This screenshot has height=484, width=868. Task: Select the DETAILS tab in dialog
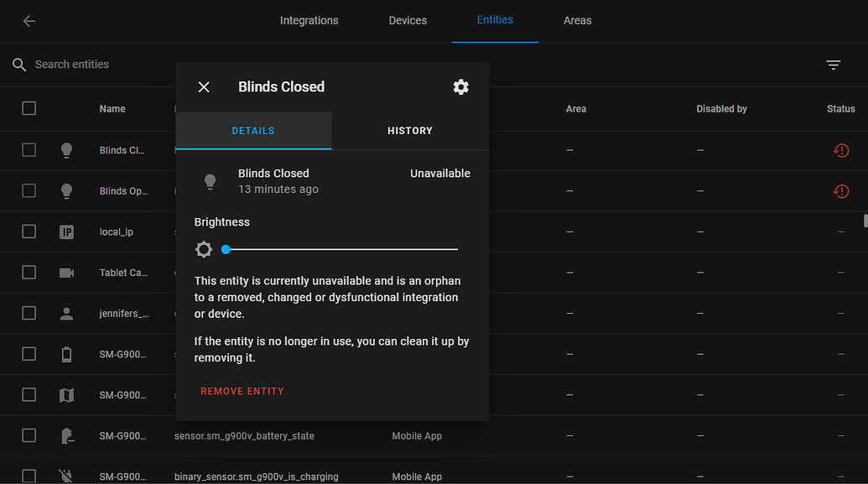click(253, 131)
